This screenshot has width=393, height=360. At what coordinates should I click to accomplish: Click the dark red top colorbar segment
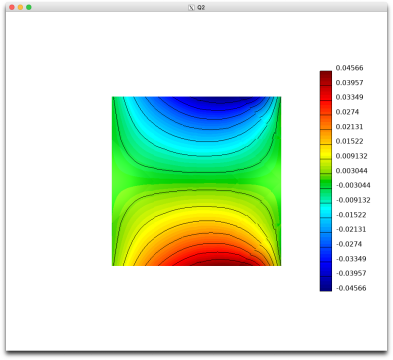point(326,78)
